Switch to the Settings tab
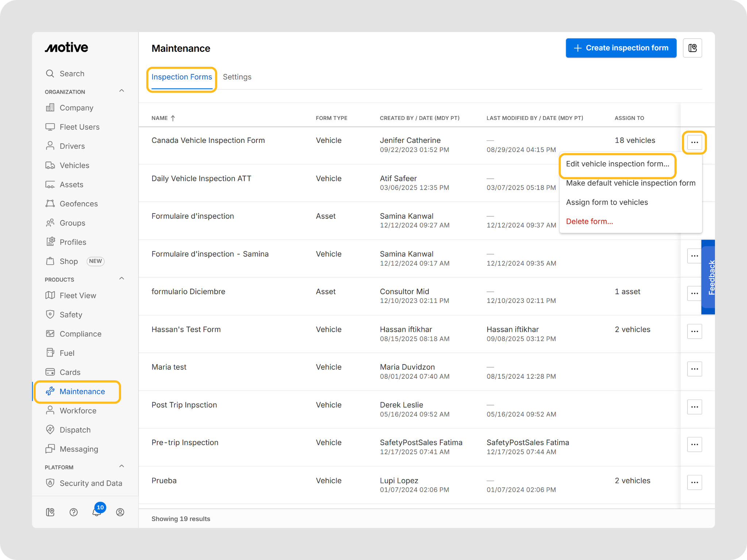 [x=237, y=77]
